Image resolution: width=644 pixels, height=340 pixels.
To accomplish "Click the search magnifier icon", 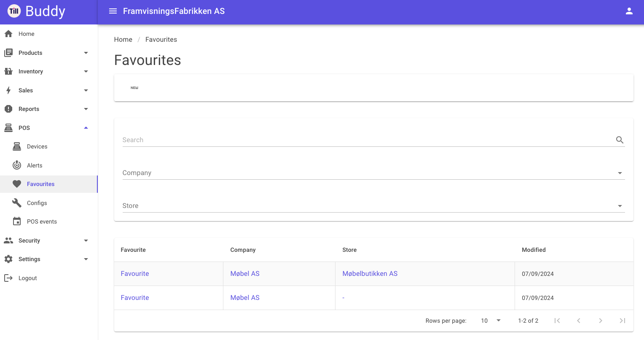I will pos(620,140).
